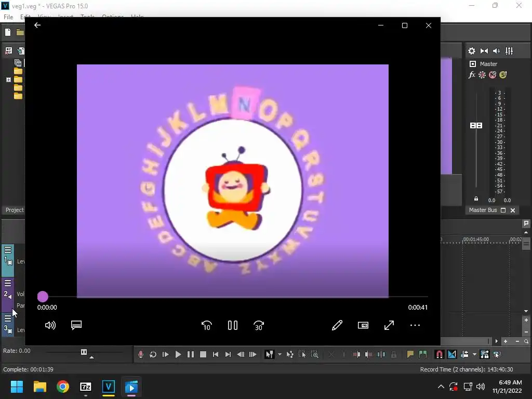Click the hamburger menu of track 1
This screenshot has height=399, width=532.
tap(8, 250)
